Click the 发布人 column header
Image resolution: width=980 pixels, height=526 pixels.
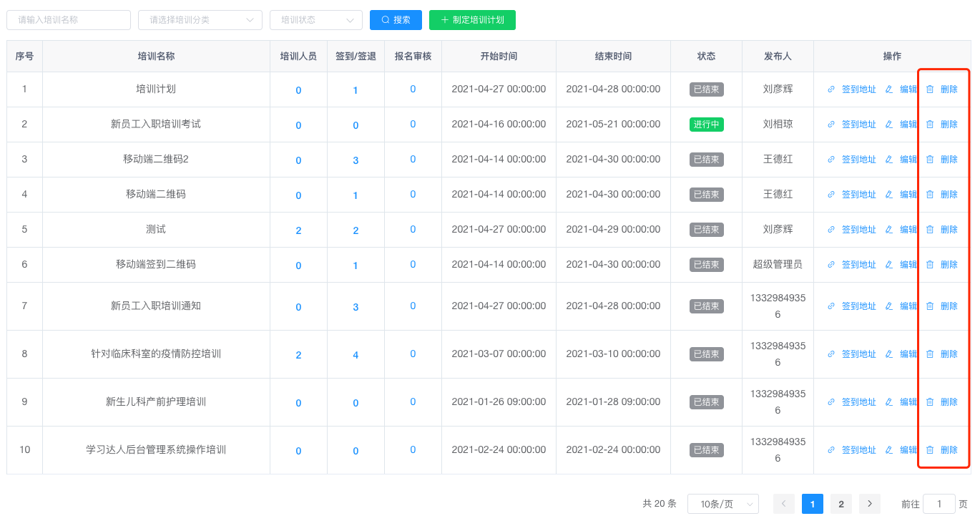778,57
